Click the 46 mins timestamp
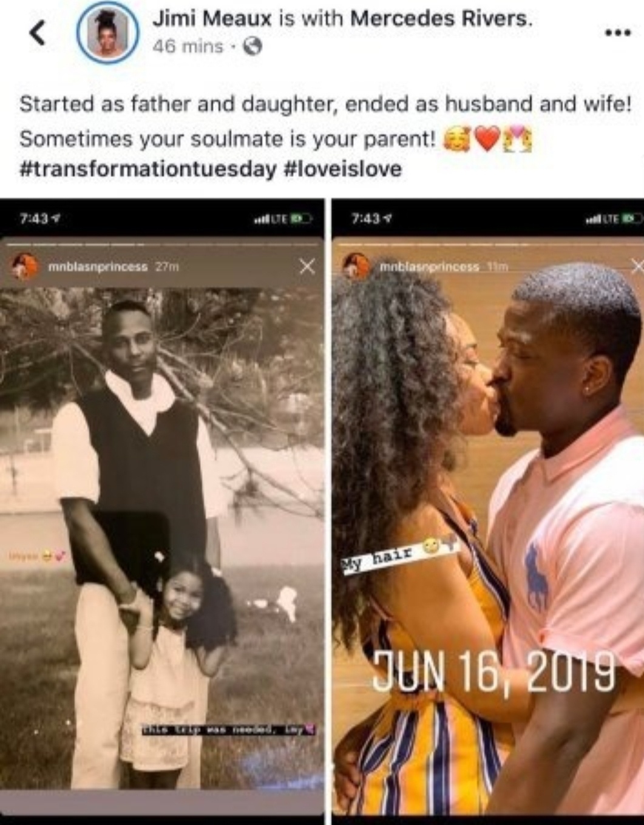This screenshot has height=825, width=644. point(188,47)
